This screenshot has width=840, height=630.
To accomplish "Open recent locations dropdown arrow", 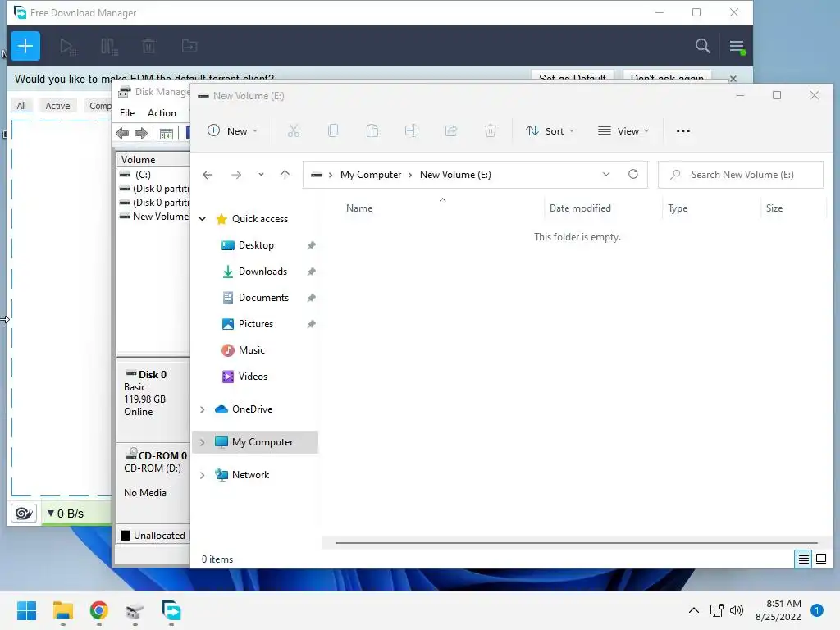I will coord(261,175).
